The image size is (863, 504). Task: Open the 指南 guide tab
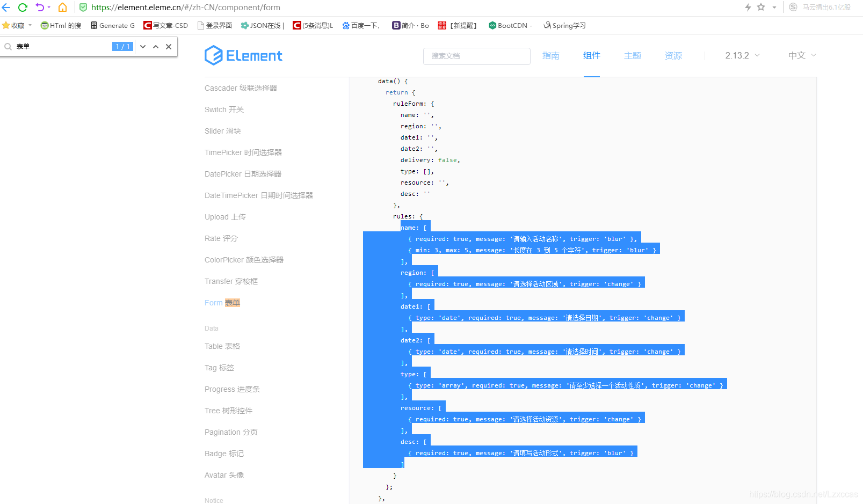[550, 55]
